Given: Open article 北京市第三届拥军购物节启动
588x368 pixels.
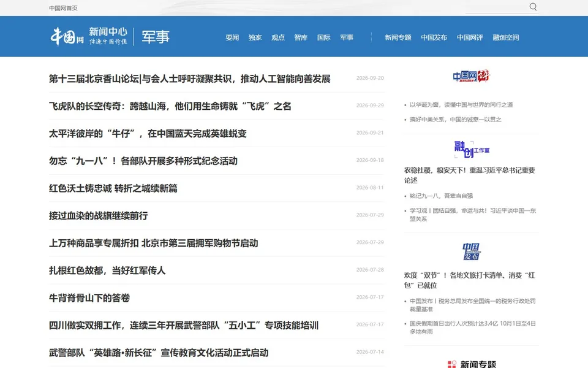Looking at the screenshot, I should [x=153, y=243].
